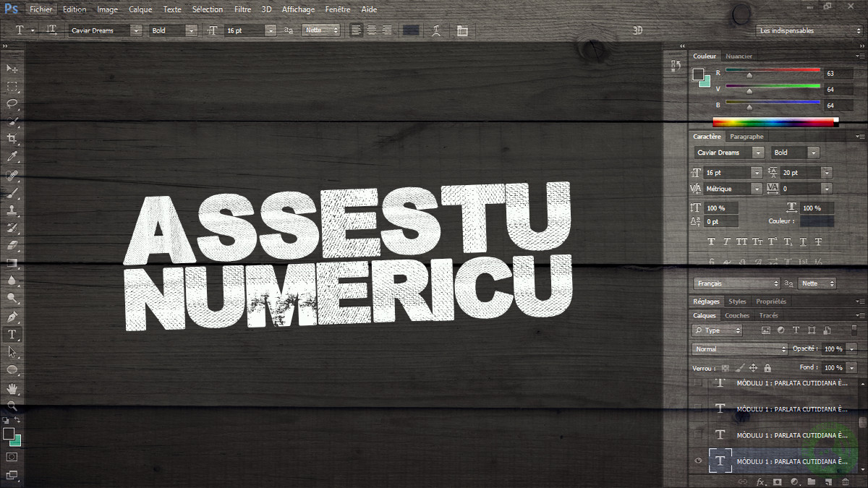This screenshot has height=488, width=868.
Task: Show the topmost MÒDULU 1 layer
Action: (698, 382)
